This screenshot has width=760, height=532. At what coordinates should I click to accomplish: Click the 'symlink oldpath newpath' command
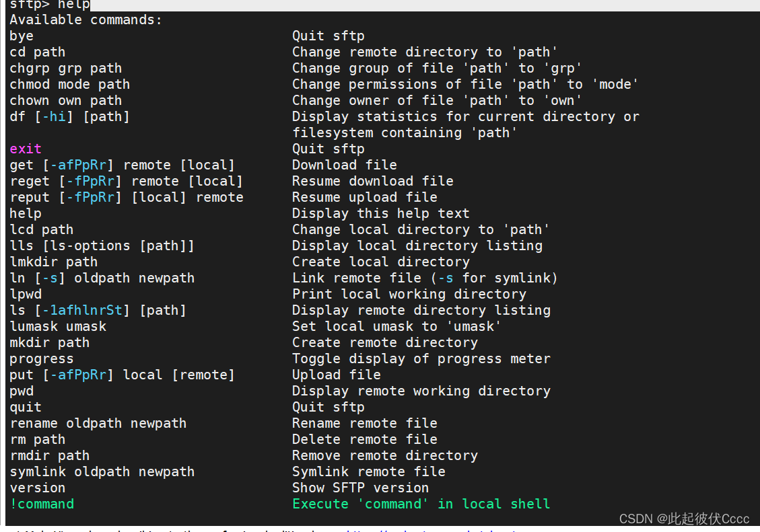click(102, 471)
